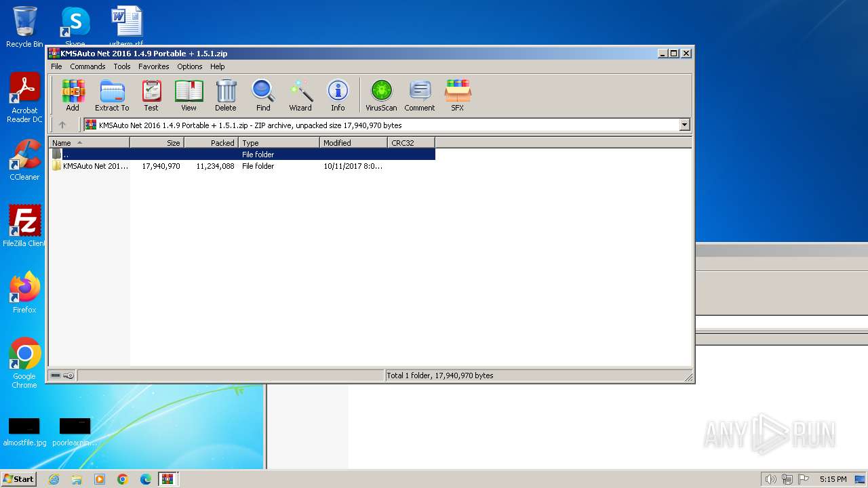Screen dimensions: 868x488
Task: Open the Tools menu
Action: pos(122,66)
